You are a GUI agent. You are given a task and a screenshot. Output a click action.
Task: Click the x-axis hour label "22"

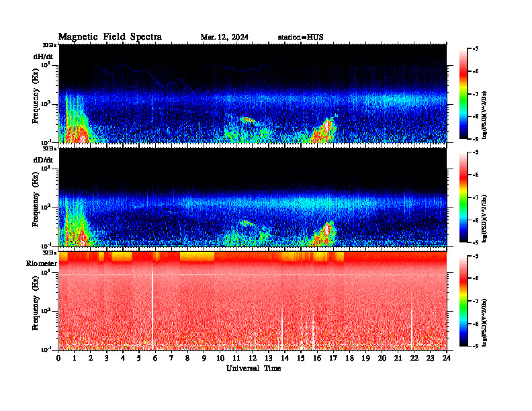tap(414, 359)
